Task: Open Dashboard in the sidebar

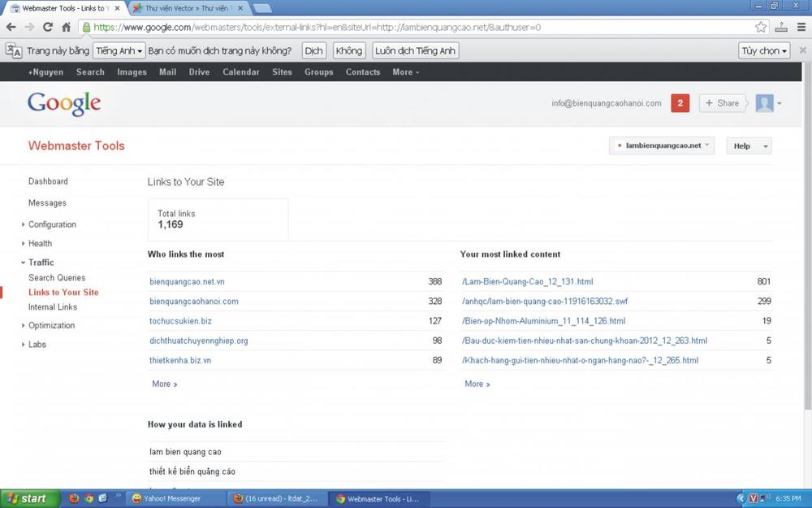Action: (x=48, y=181)
